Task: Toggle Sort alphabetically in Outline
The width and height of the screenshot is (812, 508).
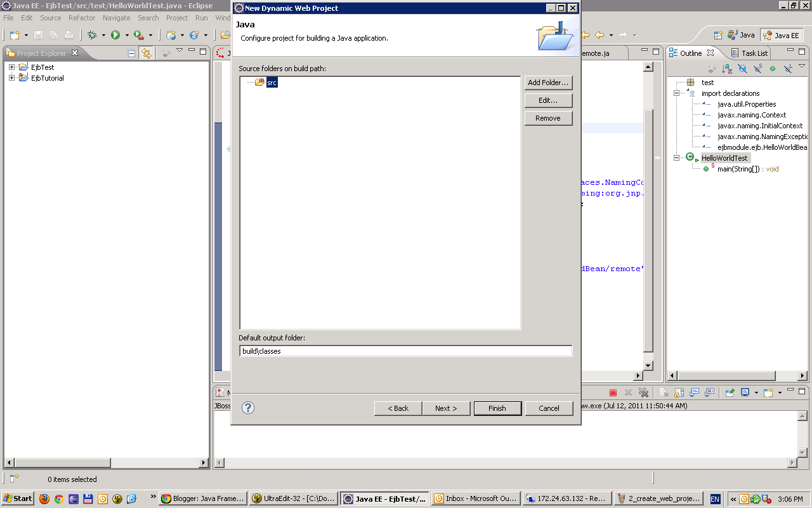Action: click(x=727, y=68)
